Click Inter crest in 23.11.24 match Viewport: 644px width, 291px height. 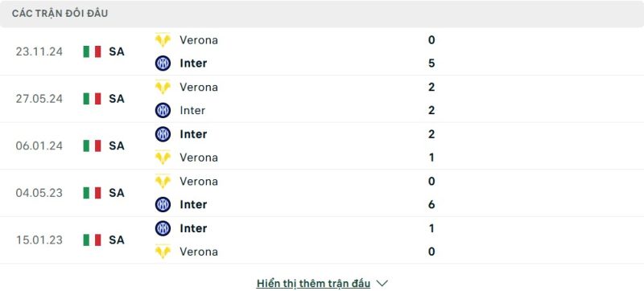coord(163,64)
